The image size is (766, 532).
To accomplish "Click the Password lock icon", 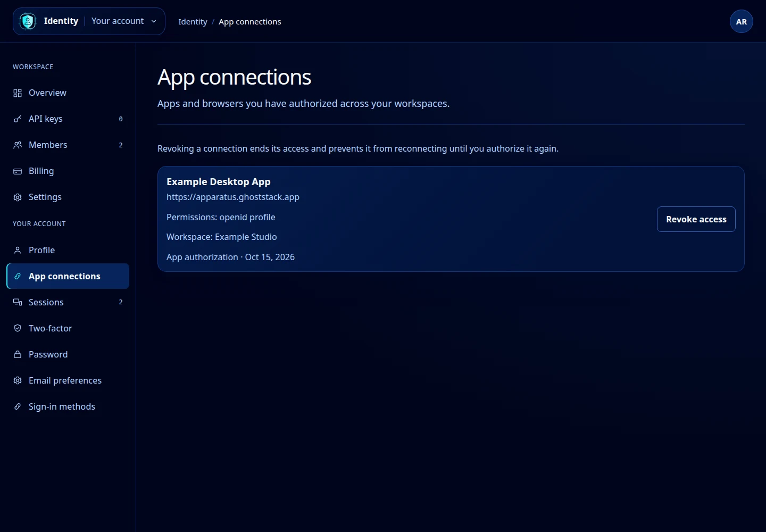I will point(18,354).
